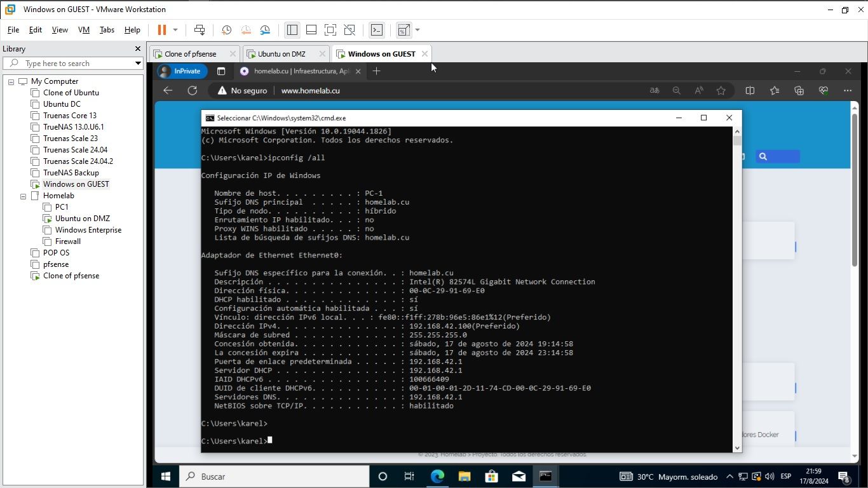Open stretch guest dropdown arrow
This screenshot has width=868, height=488.
click(417, 30)
